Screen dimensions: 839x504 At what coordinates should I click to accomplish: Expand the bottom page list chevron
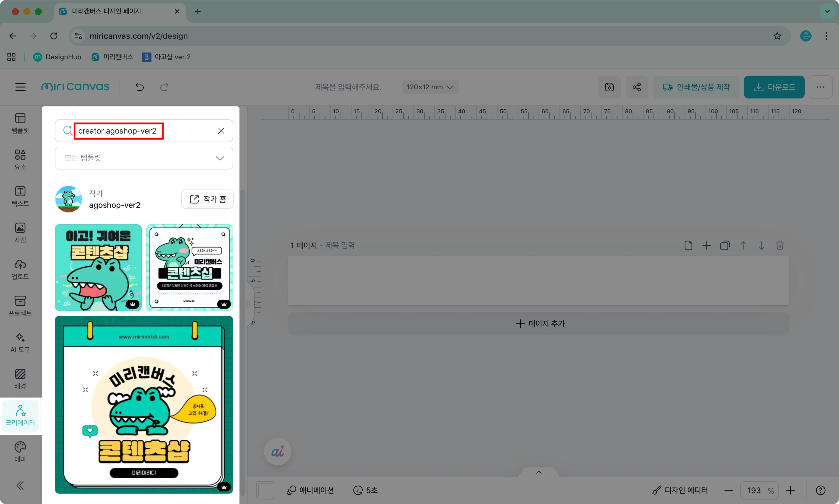click(538, 472)
